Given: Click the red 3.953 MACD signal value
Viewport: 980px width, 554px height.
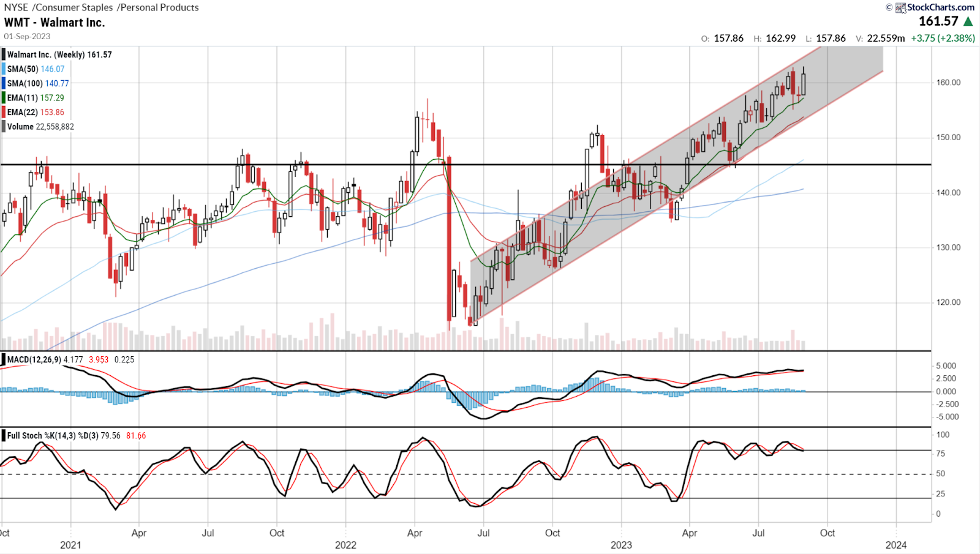Looking at the screenshot, I should coord(99,360).
